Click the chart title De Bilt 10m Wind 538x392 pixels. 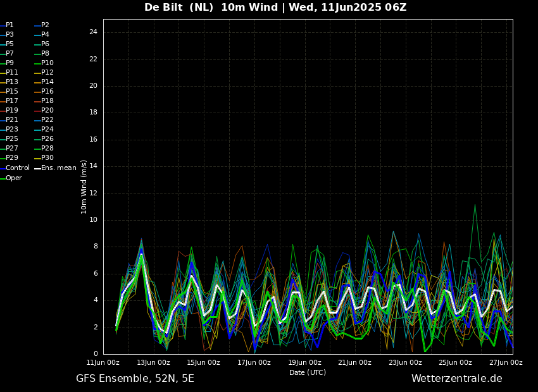coord(275,8)
